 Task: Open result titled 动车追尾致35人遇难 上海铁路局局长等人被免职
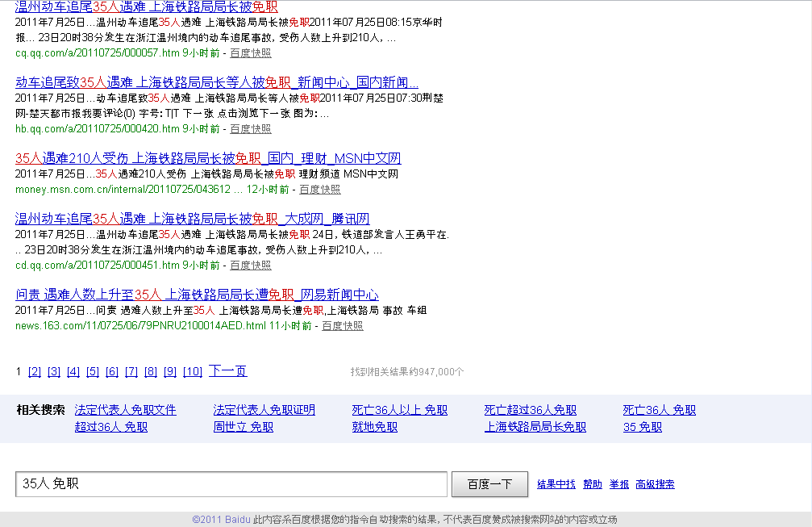point(216,82)
